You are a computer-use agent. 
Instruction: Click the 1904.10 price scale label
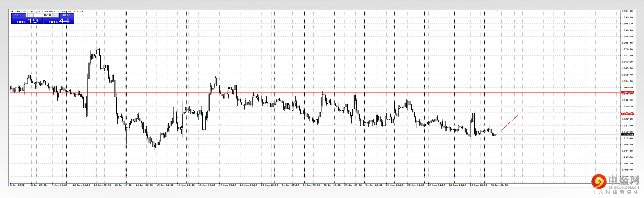tap(627, 11)
